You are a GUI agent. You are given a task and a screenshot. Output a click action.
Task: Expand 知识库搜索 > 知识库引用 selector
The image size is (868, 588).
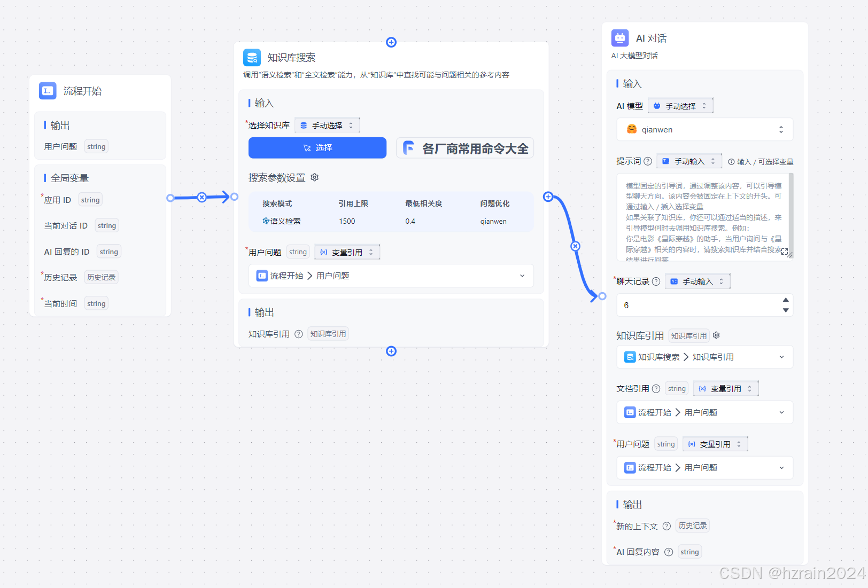(x=705, y=357)
